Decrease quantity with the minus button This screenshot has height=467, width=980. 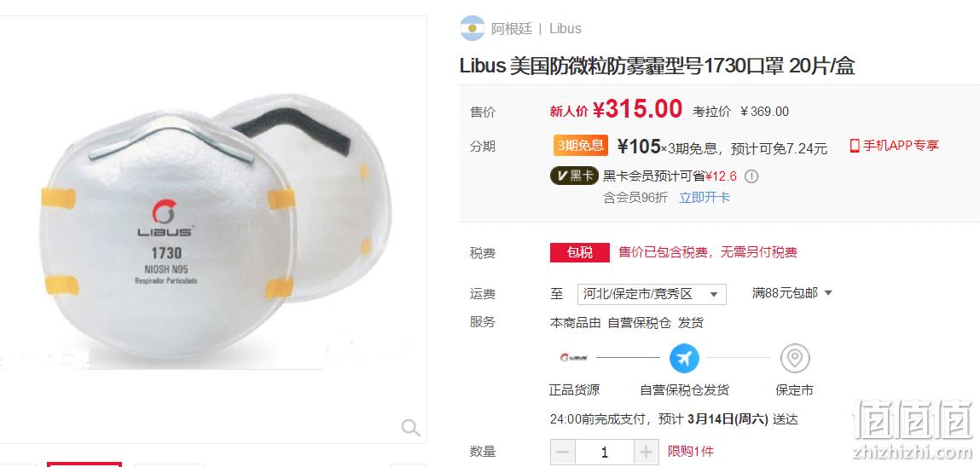tap(563, 452)
